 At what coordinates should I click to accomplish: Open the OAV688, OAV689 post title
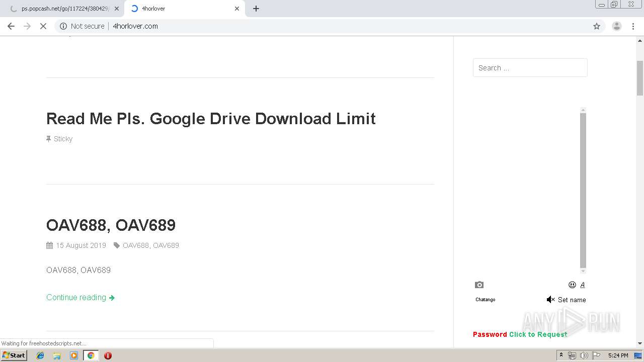click(x=111, y=225)
